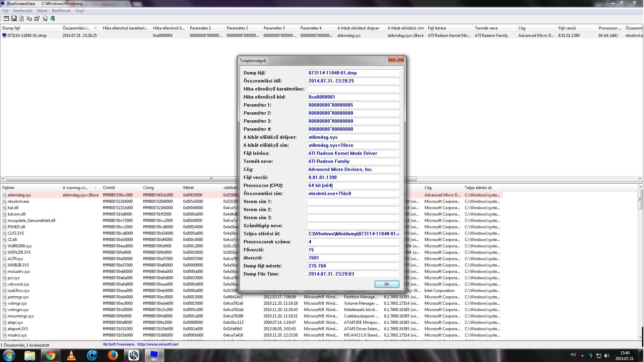Sort lower pane by Méret column header

[201, 188]
